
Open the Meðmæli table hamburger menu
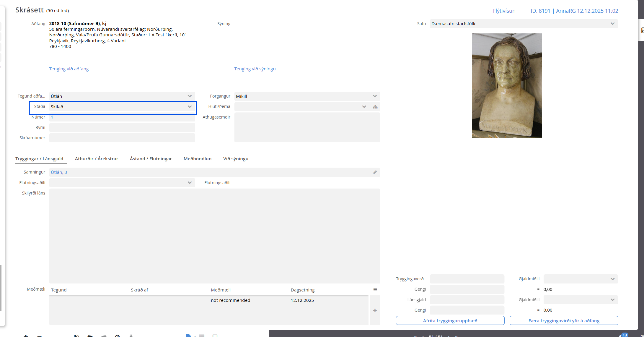pos(375,290)
